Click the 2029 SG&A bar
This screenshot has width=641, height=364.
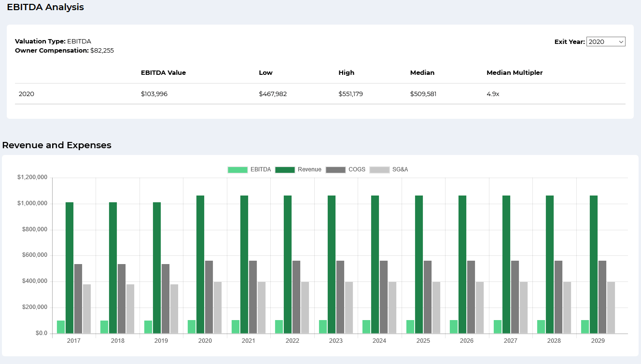point(611,308)
